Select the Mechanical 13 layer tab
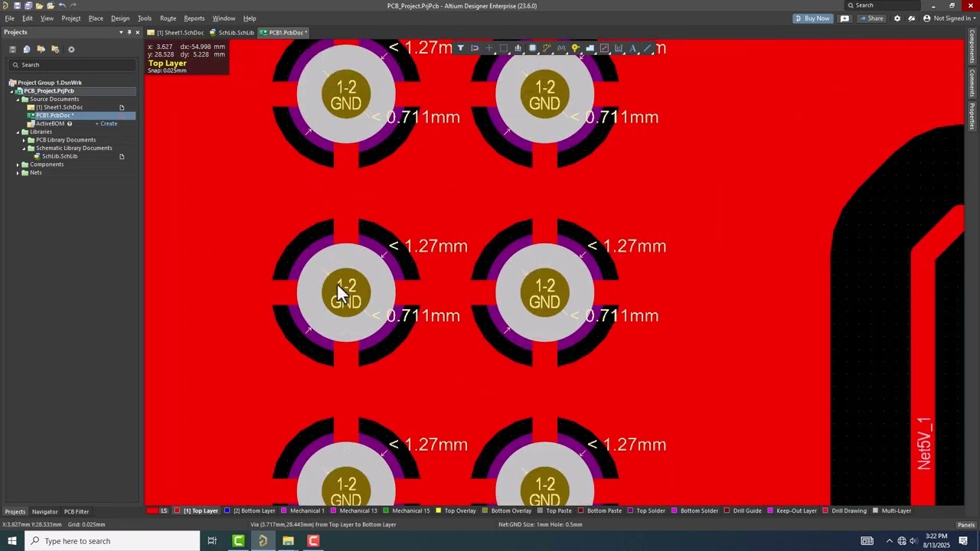 coord(354,510)
